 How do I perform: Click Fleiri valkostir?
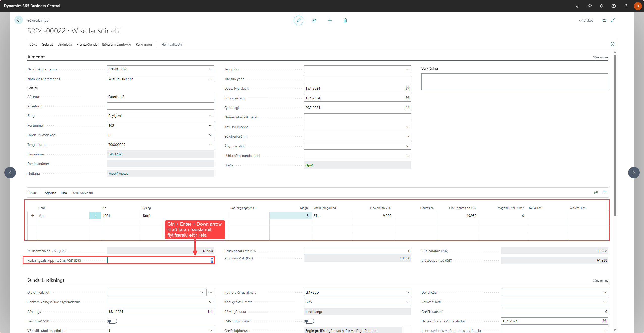172,44
